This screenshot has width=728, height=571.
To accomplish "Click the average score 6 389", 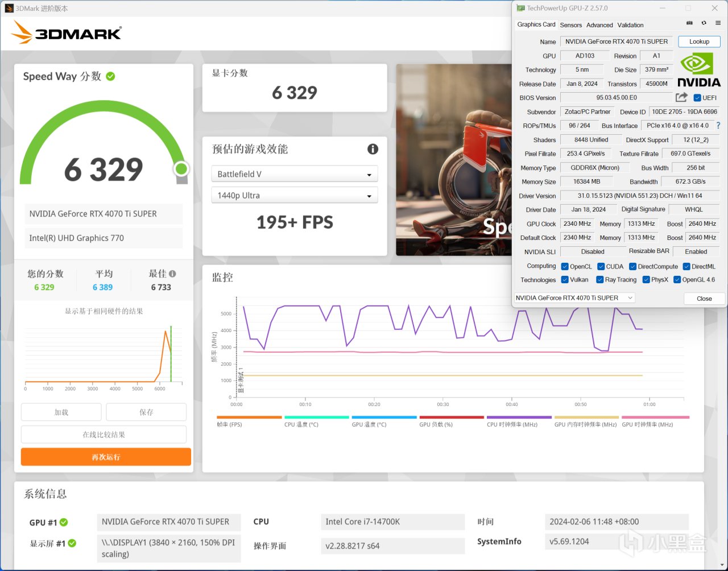I will (103, 287).
